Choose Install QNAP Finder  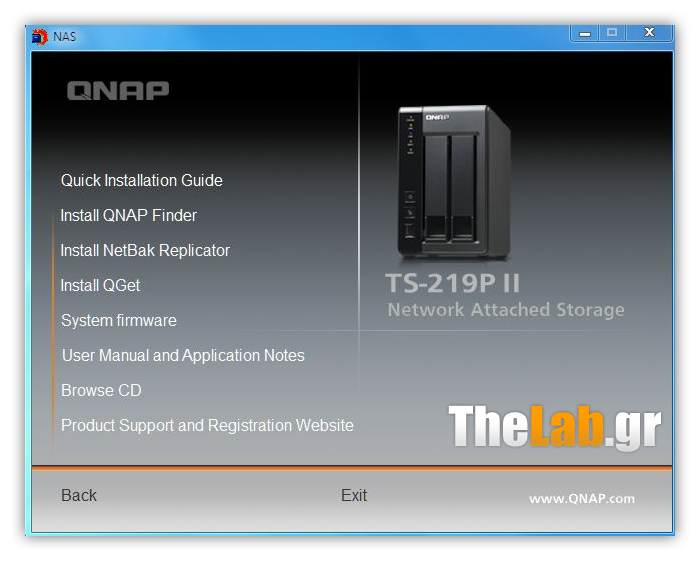point(129,216)
